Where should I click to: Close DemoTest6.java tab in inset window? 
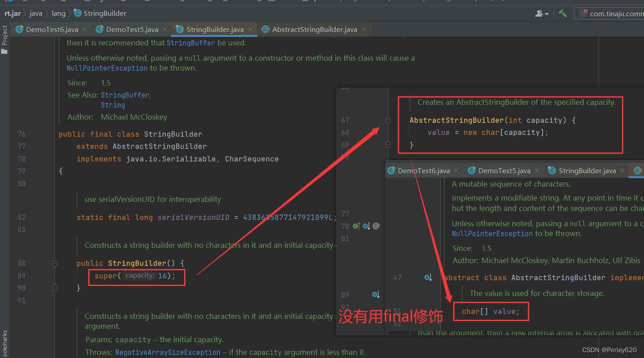tap(456, 171)
